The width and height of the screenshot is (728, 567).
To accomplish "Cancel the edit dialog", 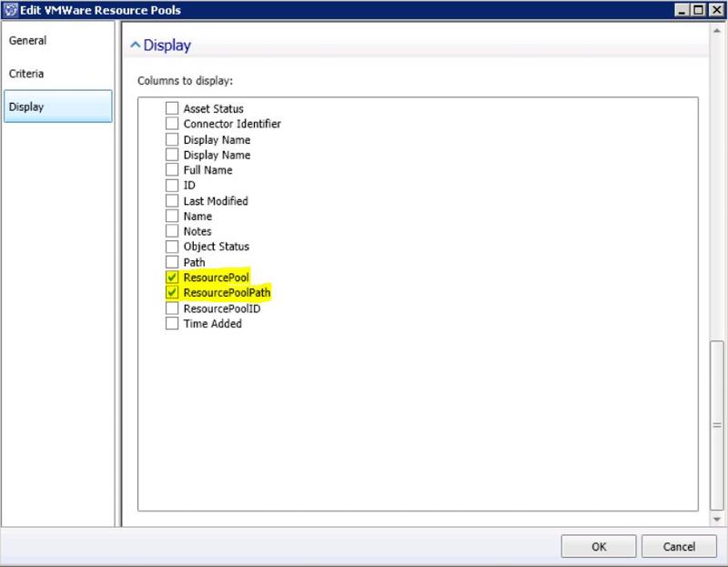I will tap(679, 546).
